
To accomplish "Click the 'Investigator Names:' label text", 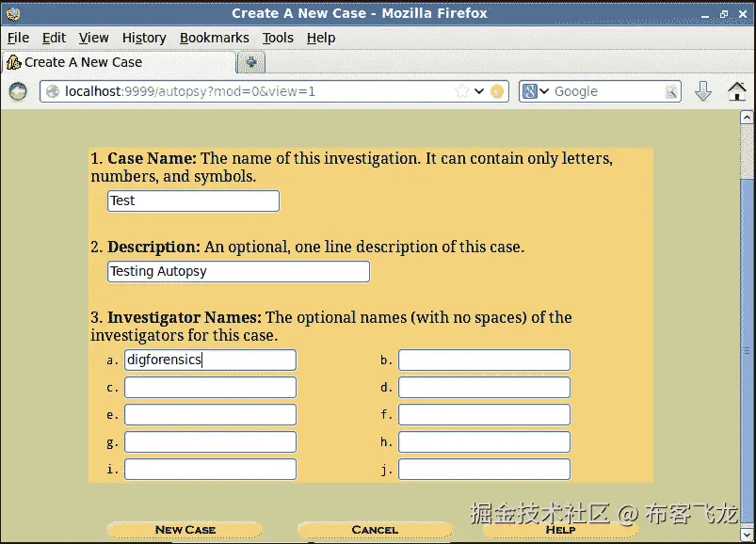I will (x=185, y=317).
